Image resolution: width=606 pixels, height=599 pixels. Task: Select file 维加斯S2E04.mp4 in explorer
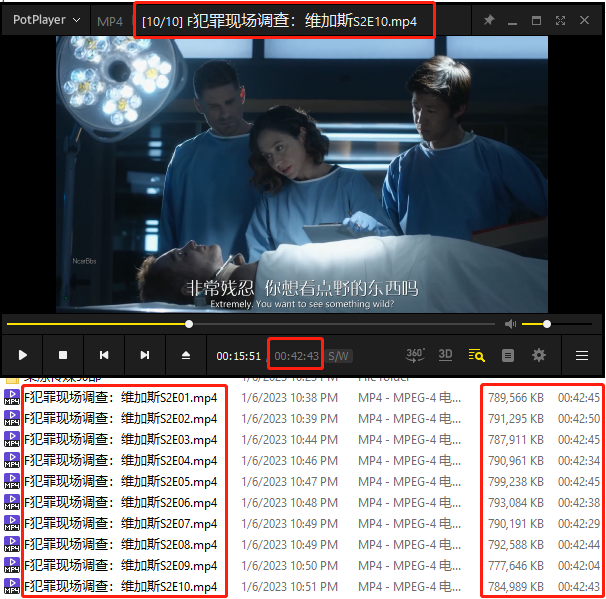coord(121,461)
